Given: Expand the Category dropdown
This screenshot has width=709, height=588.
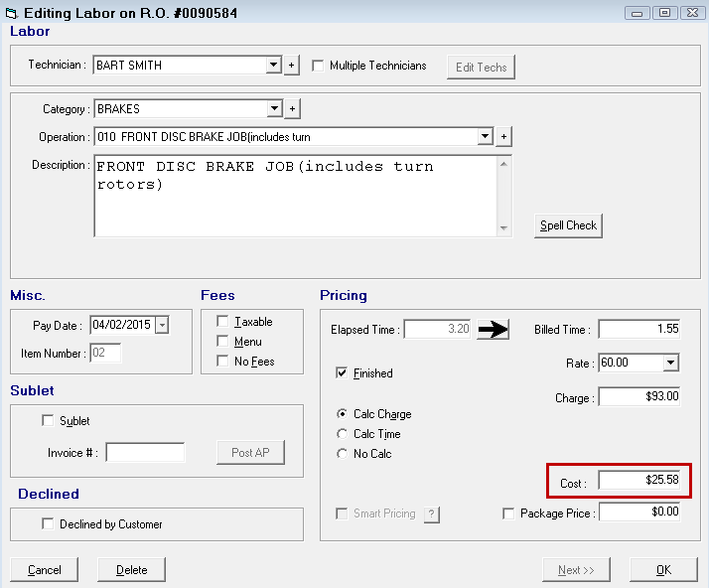Looking at the screenshot, I should click(274, 108).
